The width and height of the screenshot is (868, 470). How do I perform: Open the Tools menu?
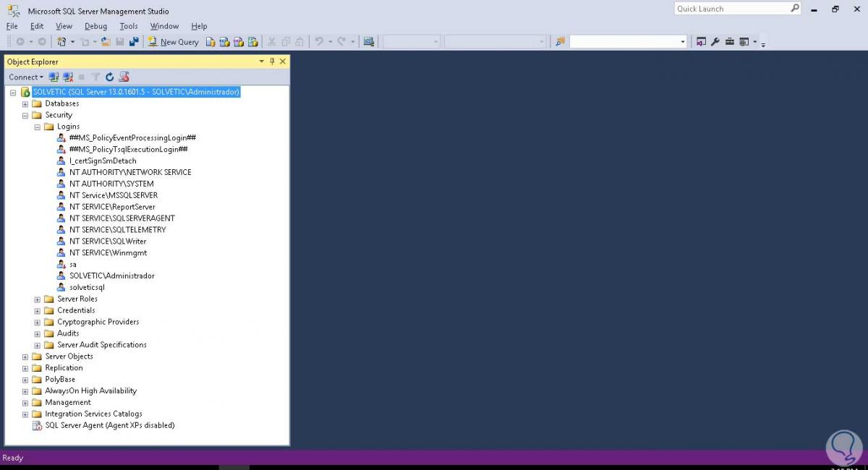pyautogui.click(x=129, y=26)
